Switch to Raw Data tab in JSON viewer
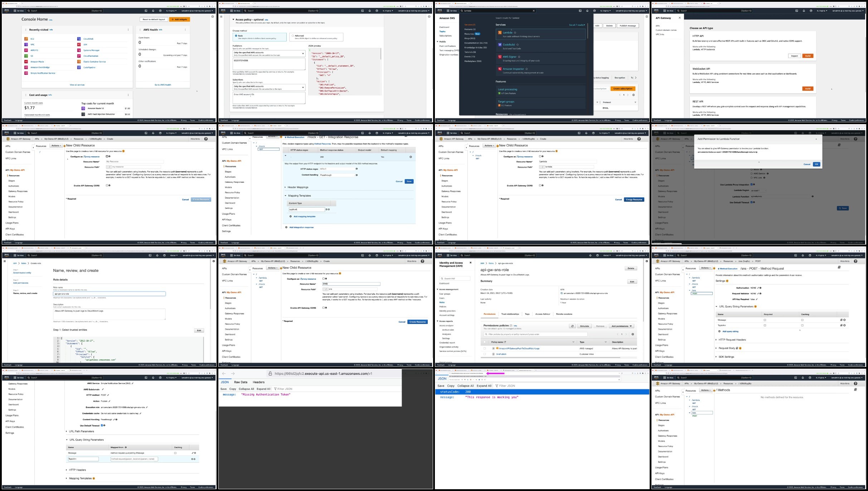The height and width of the screenshot is (491, 868). click(x=241, y=382)
